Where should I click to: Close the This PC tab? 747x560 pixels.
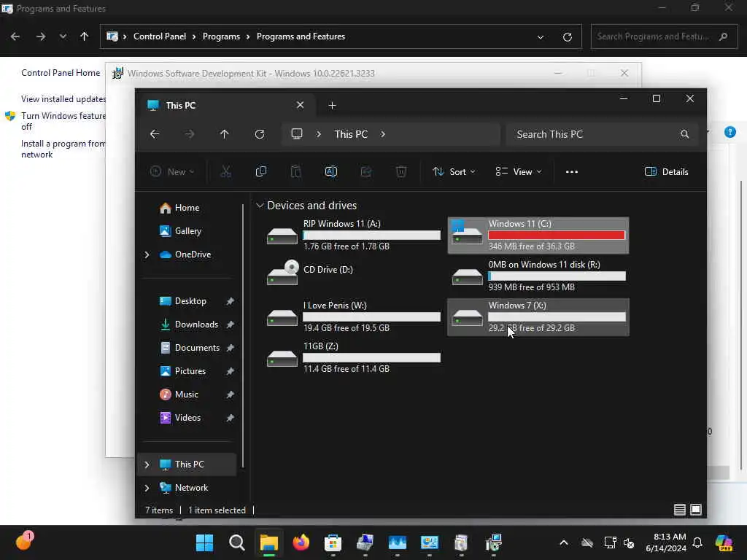[x=300, y=105]
